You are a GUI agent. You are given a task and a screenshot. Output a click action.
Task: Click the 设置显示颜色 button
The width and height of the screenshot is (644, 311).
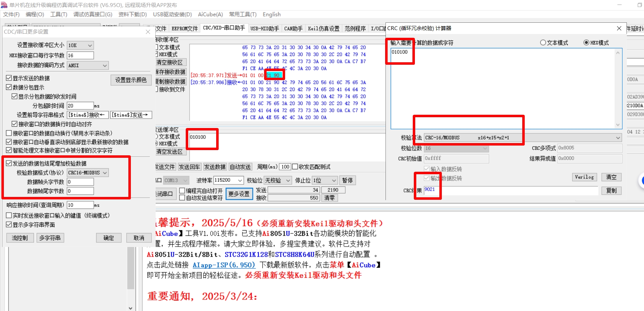pos(131,80)
